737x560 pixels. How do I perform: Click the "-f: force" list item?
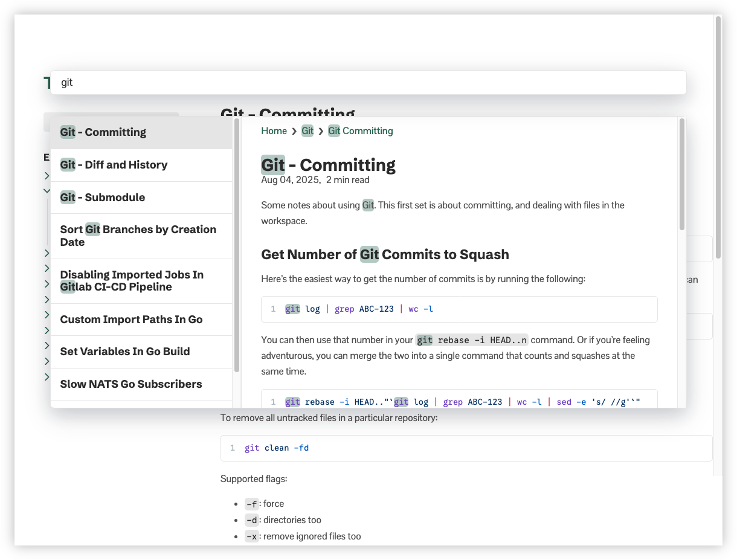point(264,504)
